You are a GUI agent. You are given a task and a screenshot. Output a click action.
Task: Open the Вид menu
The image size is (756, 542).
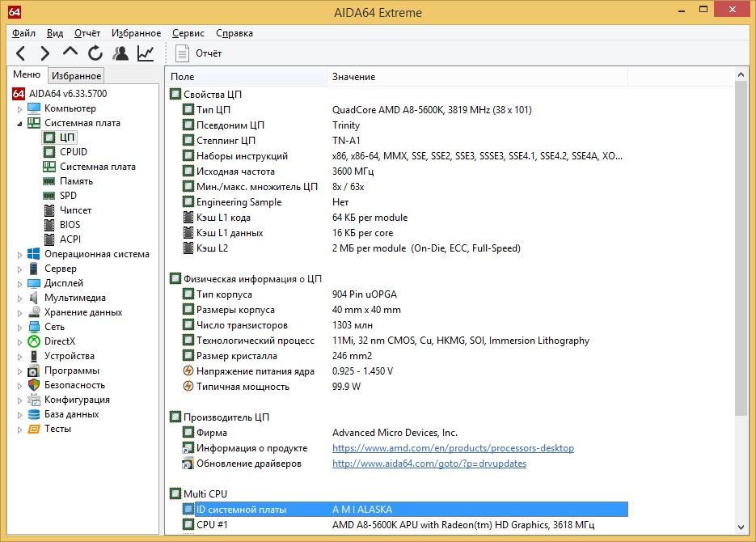point(55,33)
